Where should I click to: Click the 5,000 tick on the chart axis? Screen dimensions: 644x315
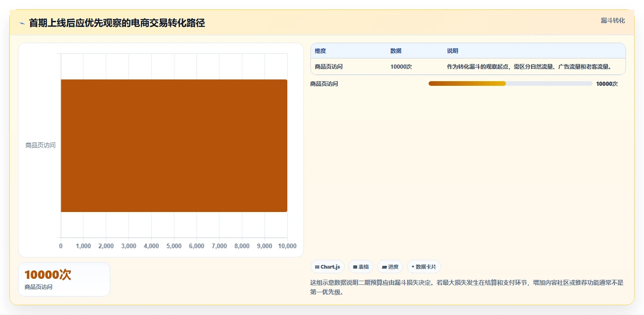coord(174,246)
